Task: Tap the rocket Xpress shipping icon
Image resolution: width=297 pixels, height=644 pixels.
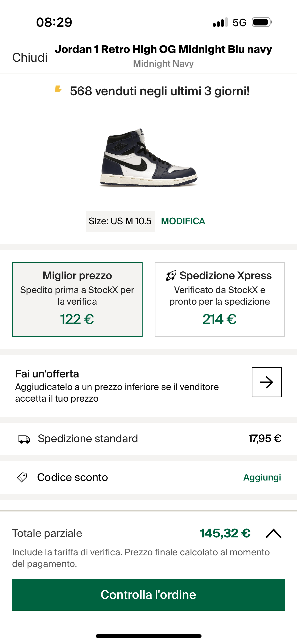Action: click(x=171, y=276)
